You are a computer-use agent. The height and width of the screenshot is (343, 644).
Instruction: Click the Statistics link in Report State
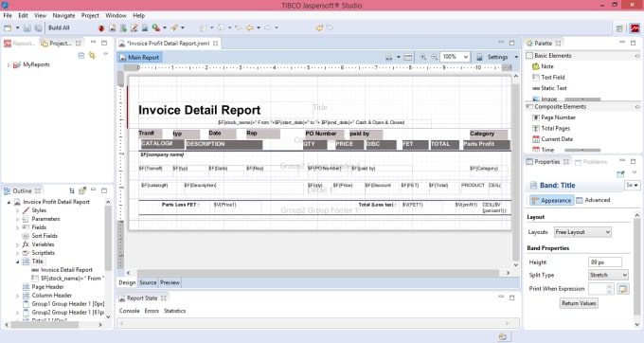click(174, 311)
